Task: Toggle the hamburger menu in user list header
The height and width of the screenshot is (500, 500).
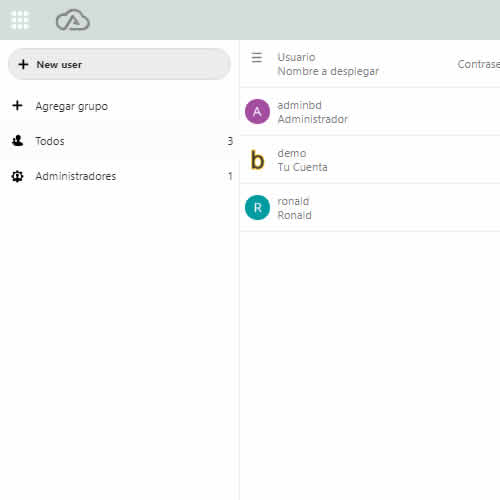Action: (x=257, y=57)
